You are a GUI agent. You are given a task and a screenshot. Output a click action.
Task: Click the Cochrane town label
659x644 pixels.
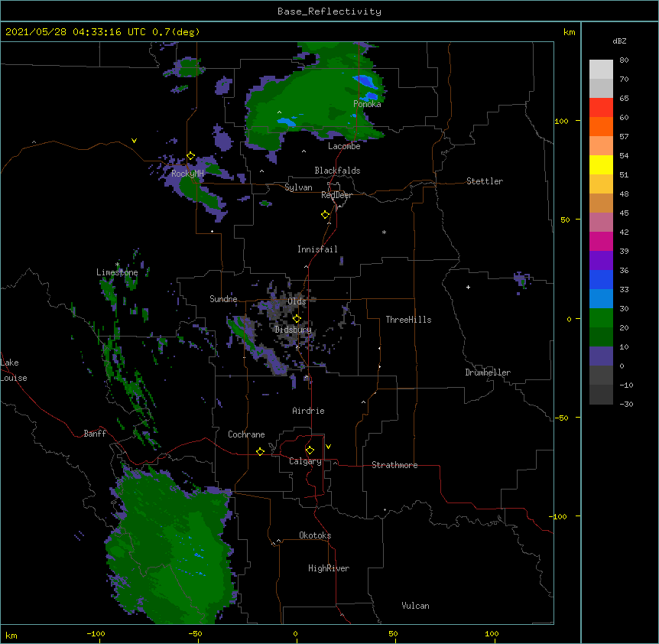tap(246, 434)
